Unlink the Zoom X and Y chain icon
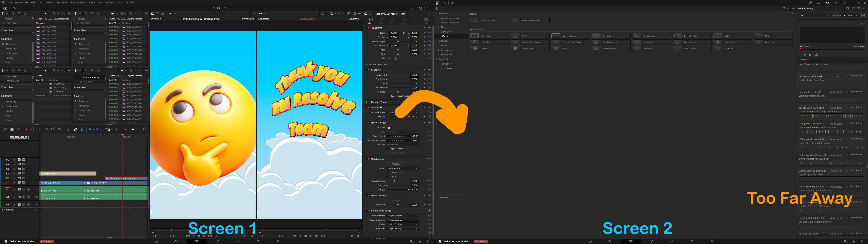 (404, 33)
